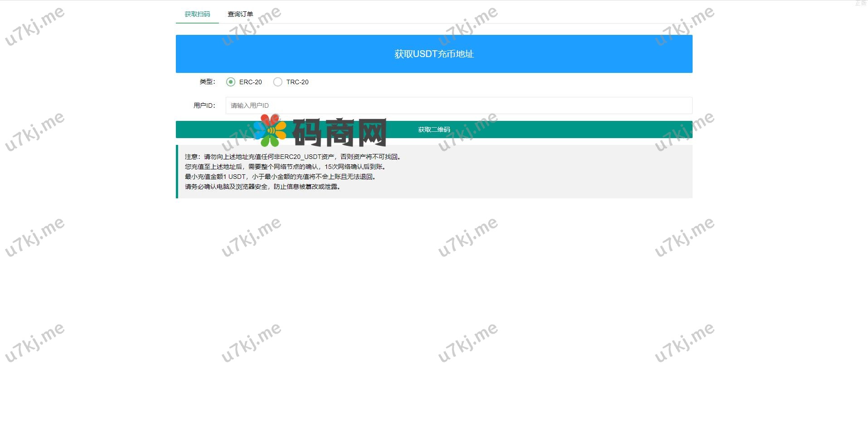Click the 类型 label
Screen dimensions: 868x422
coord(207,82)
